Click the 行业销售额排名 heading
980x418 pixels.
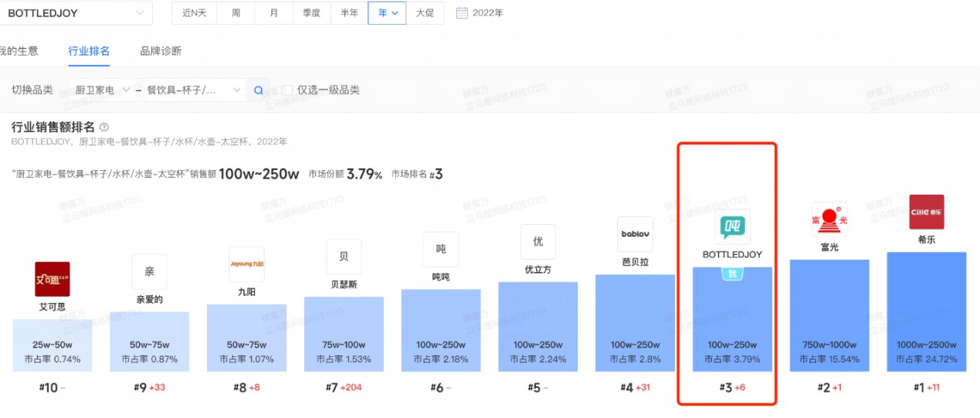pos(53,127)
